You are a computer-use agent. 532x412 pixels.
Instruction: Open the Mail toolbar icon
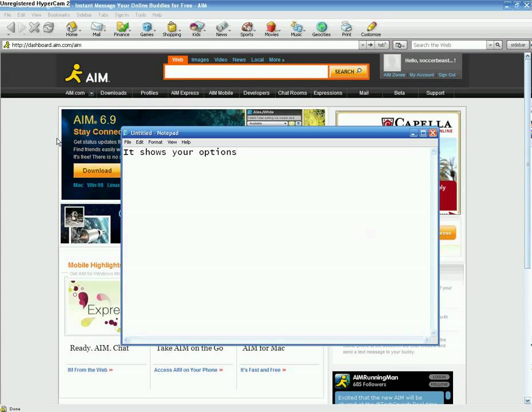97,29
